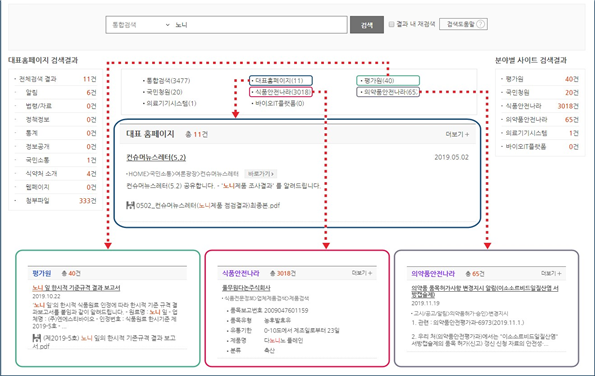
Task: Click the file icon beside (제2019-5호) pdf
Action: pyautogui.click(x=37, y=337)
